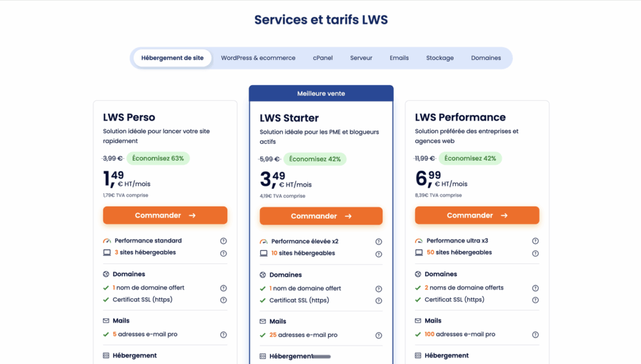
Task: Click help icon beside Performance standard
Action: click(223, 241)
